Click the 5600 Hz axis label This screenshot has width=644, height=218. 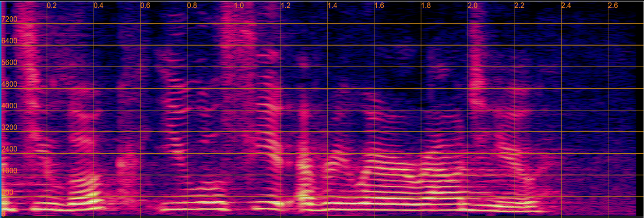point(10,63)
